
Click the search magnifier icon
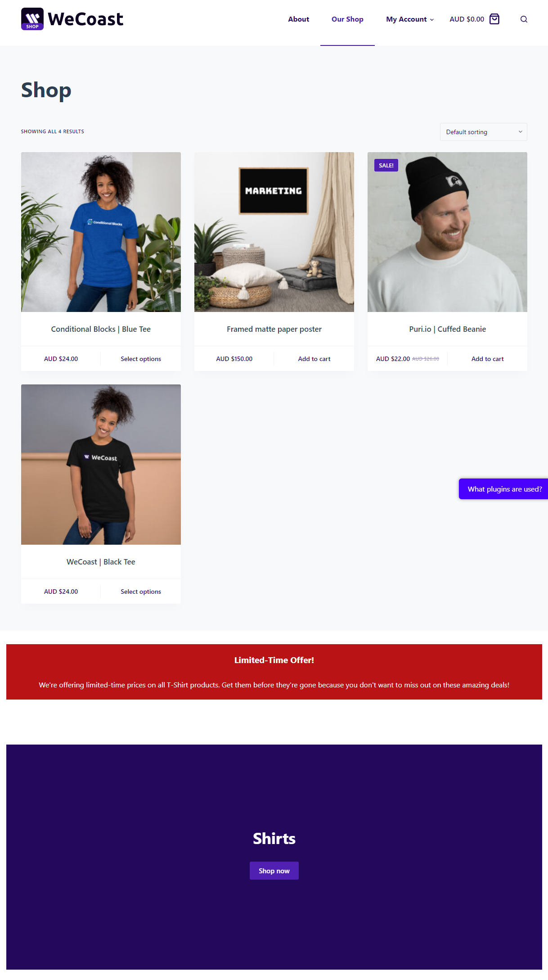click(x=524, y=19)
